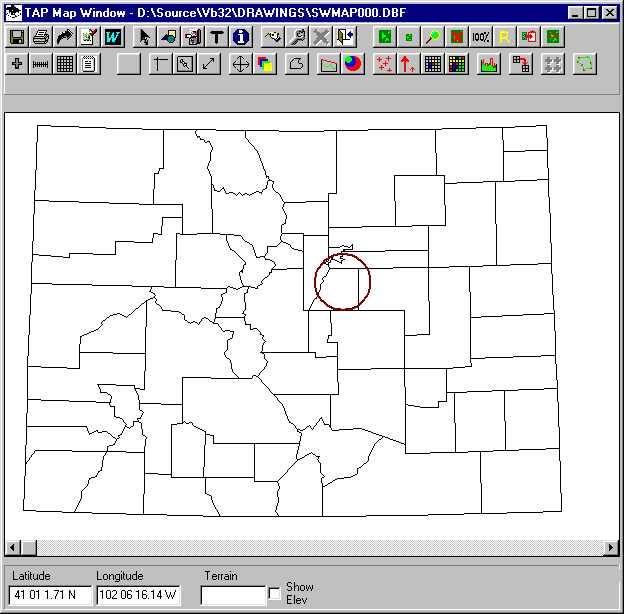
Task: Click the wrench settings icon
Action: click(297, 37)
